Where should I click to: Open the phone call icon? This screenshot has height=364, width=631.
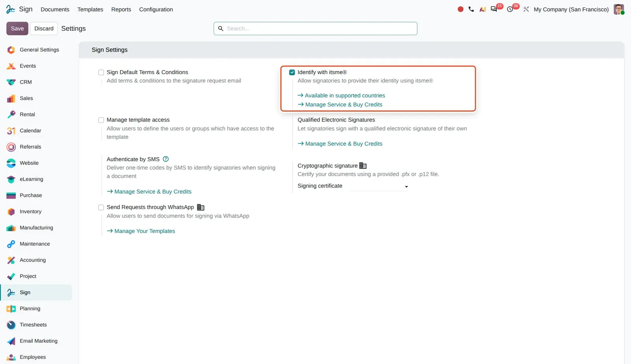pos(471,9)
